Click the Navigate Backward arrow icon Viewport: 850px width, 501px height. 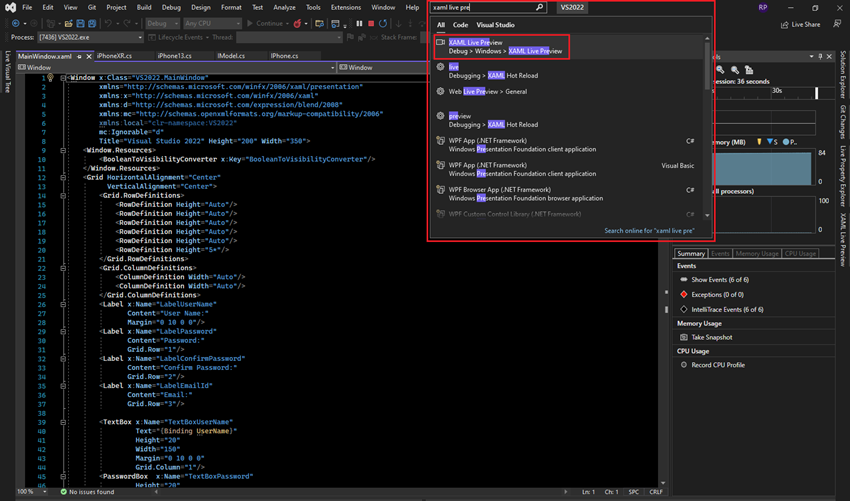(16, 23)
